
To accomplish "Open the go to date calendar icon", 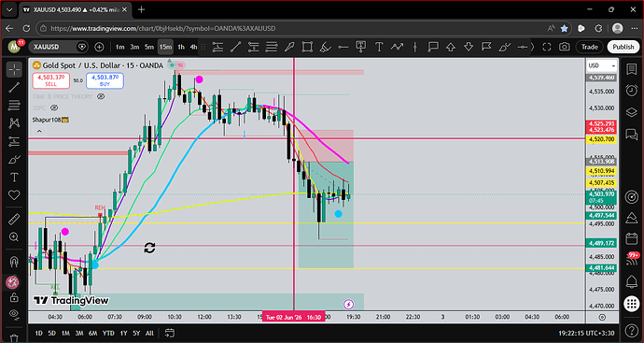I will tap(169, 333).
